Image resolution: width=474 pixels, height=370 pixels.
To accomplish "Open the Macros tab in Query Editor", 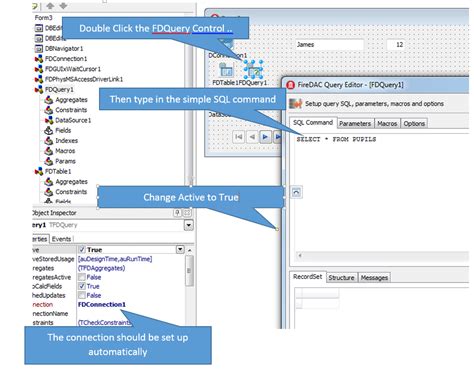I will (387, 124).
